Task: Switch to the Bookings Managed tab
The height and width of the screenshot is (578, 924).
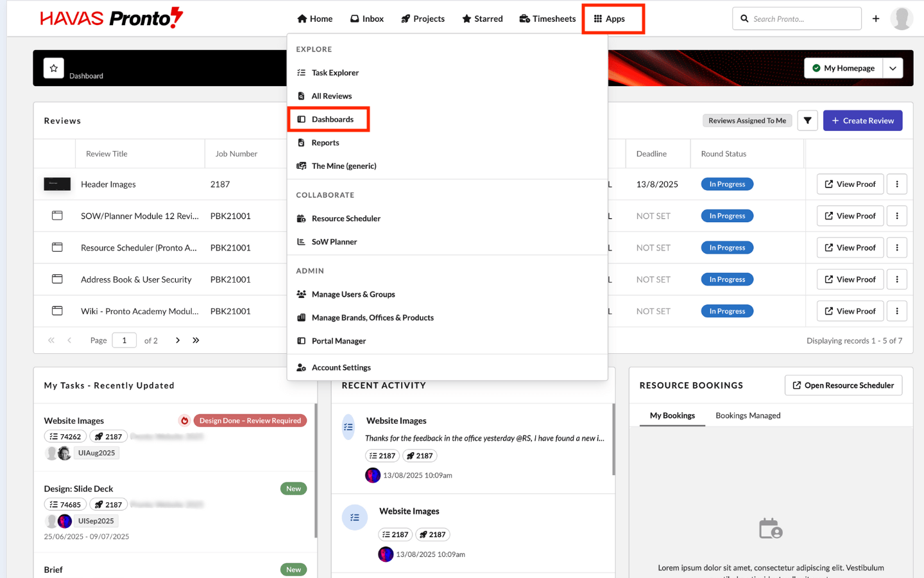Action: coord(748,416)
